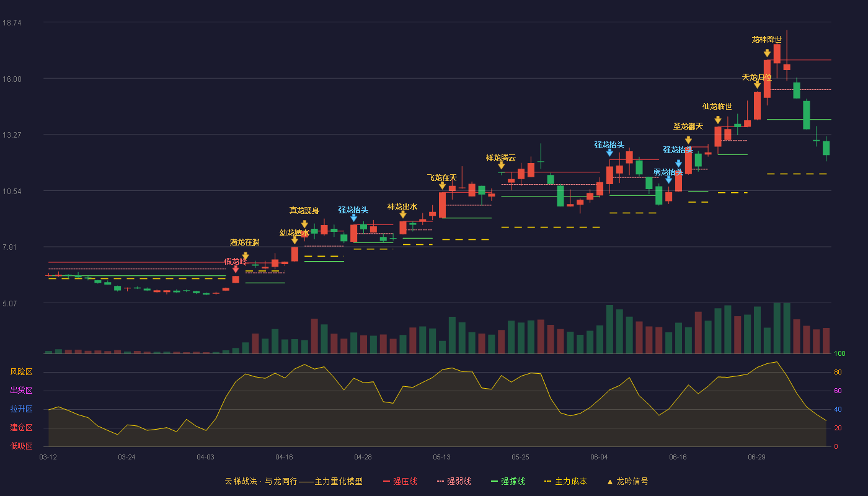Toggle the 主力成本 legend series

[565, 481]
